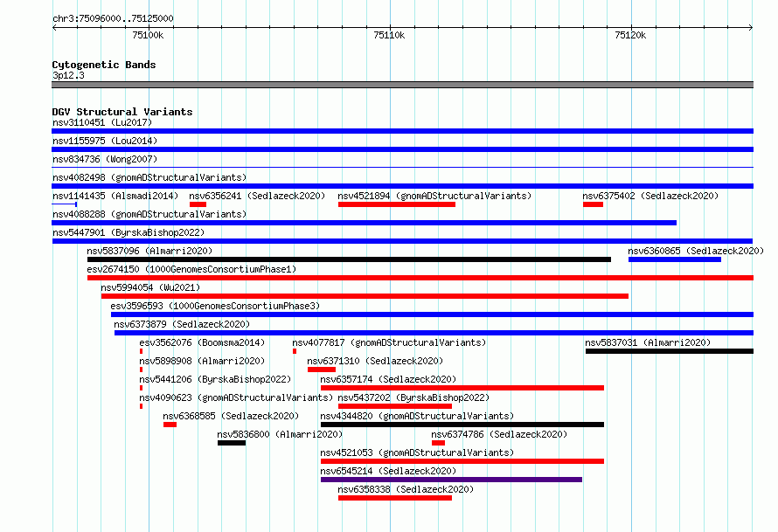Screen dimensions: 778x532
Task: Open nsv1141435 (Alsmadi2014) variant label
Action: coord(115,196)
